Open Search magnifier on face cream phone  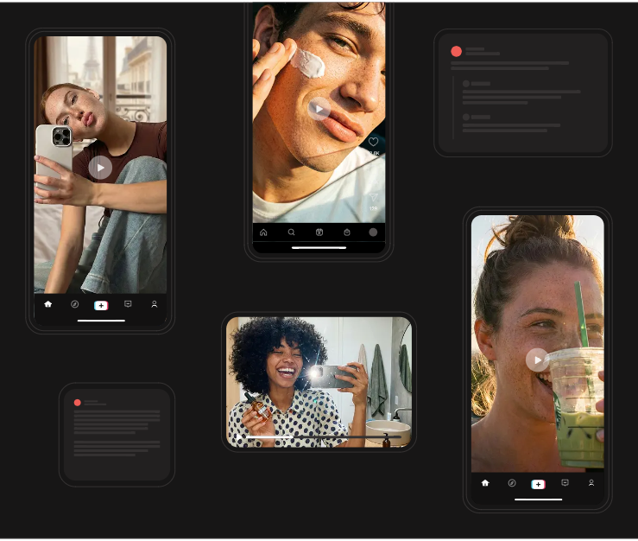tap(291, 232)
